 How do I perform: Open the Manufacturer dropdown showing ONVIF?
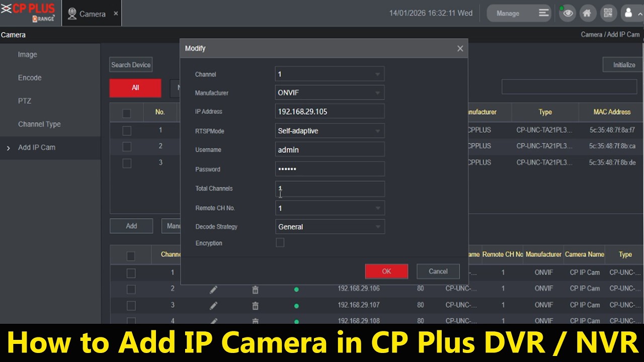(x=330, y=93)
